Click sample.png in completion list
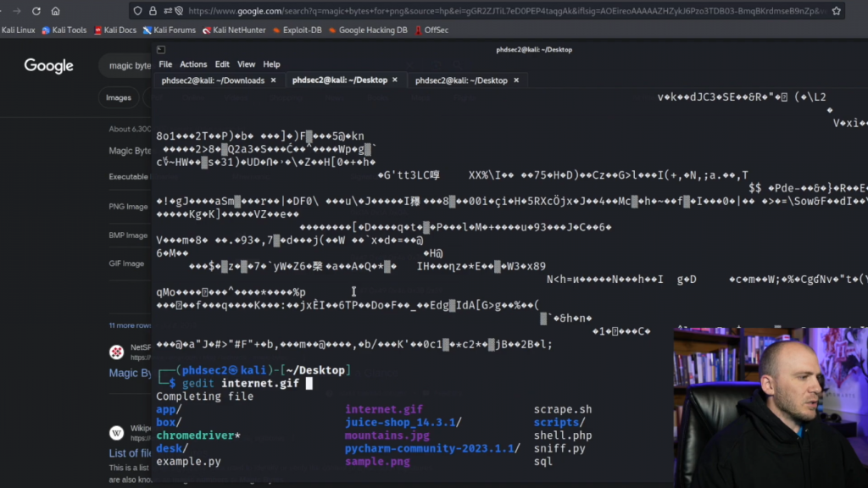 pos(377,462)
